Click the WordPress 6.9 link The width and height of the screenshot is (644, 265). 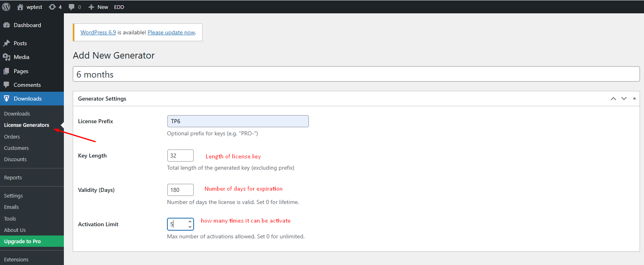click(x=98, y=32)
